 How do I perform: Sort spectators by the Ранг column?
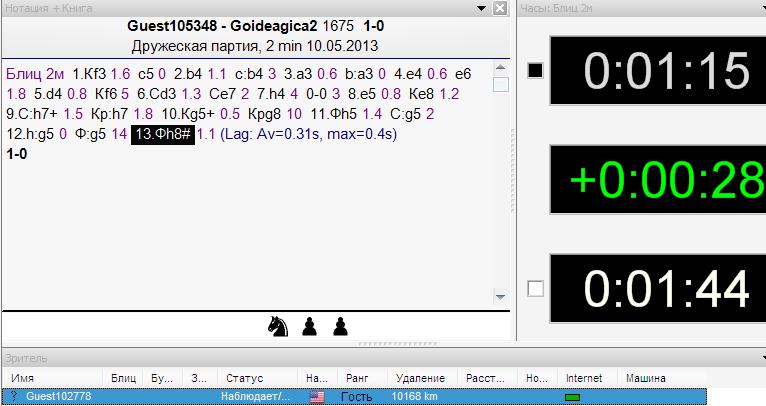[358, 379]
